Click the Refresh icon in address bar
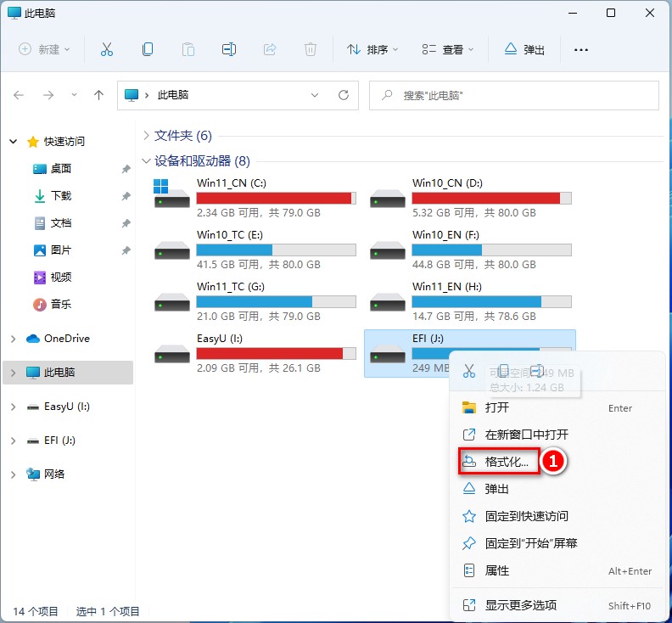 coord(343,95)
